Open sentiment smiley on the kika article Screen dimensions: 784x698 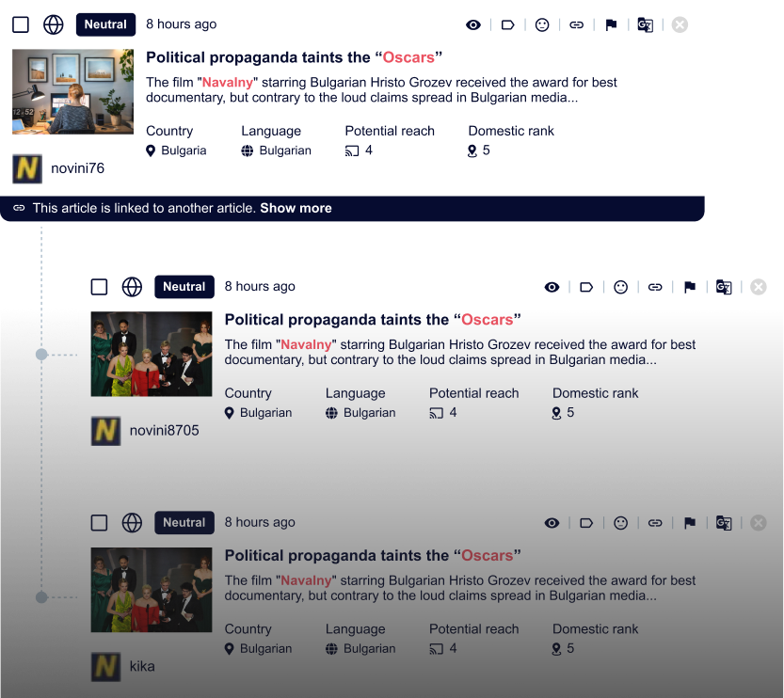point(620,523)
